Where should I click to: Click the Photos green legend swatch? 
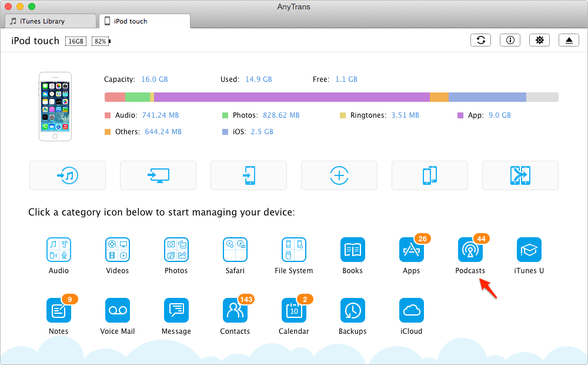click(x=225, y=115)
